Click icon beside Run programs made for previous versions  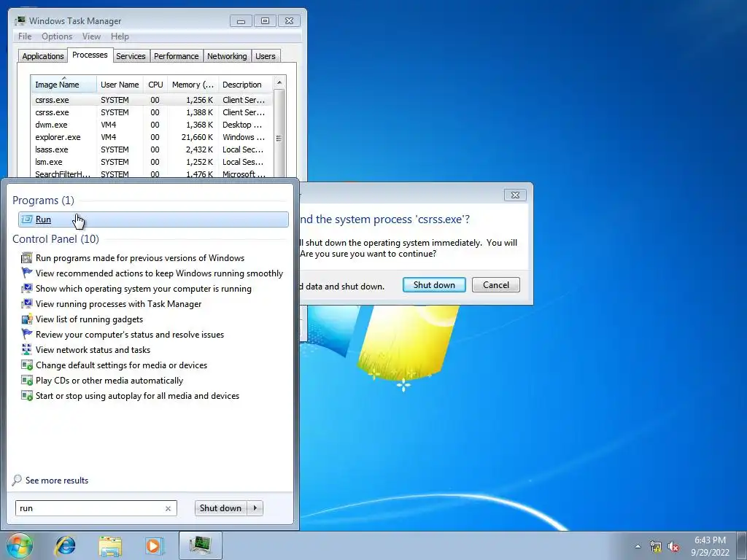(27, 258)
